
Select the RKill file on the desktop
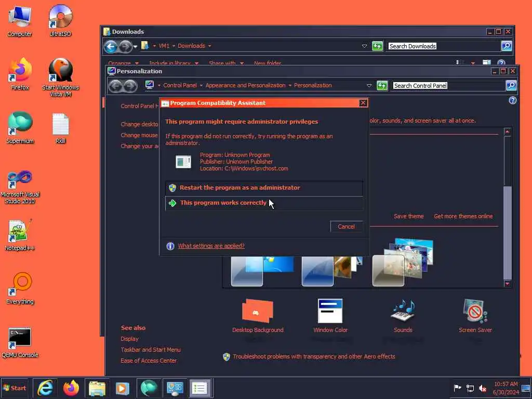pyautogui.click(x=60, y=128)
